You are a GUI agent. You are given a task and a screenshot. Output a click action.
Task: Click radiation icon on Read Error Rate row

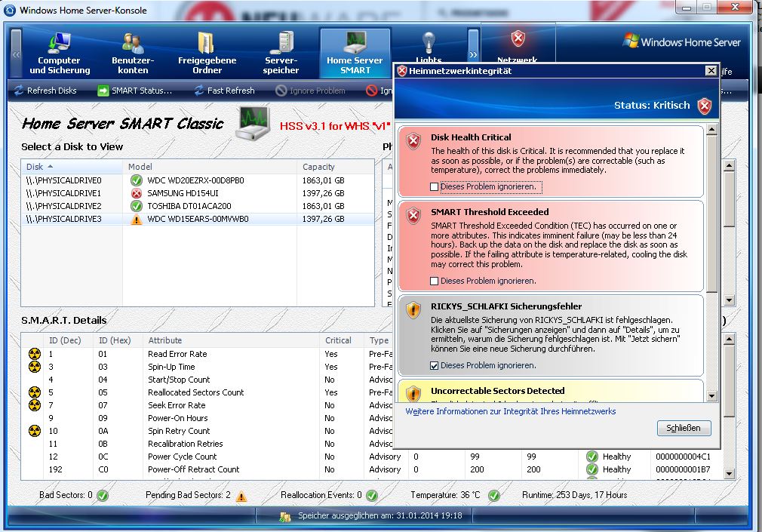[35, 354]
